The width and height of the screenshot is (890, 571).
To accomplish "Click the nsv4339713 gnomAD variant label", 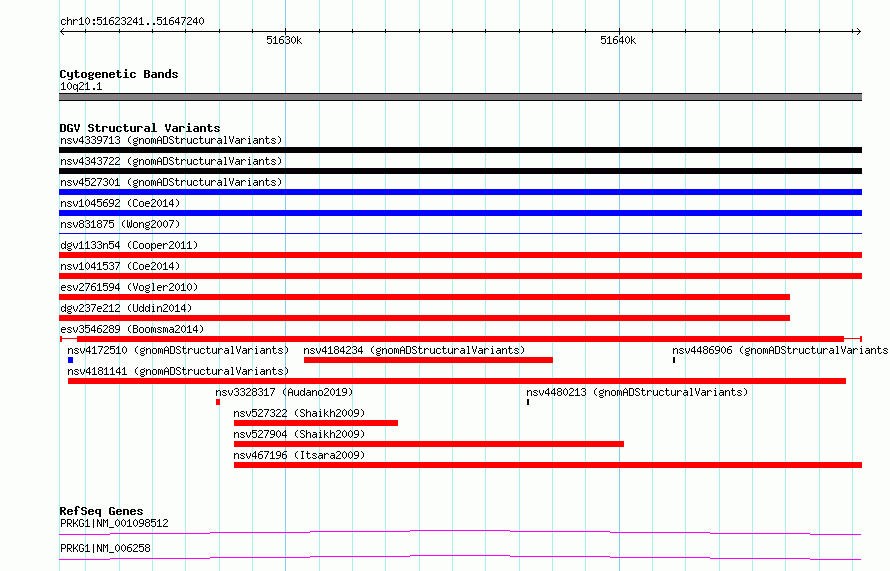I will (171, 140).
